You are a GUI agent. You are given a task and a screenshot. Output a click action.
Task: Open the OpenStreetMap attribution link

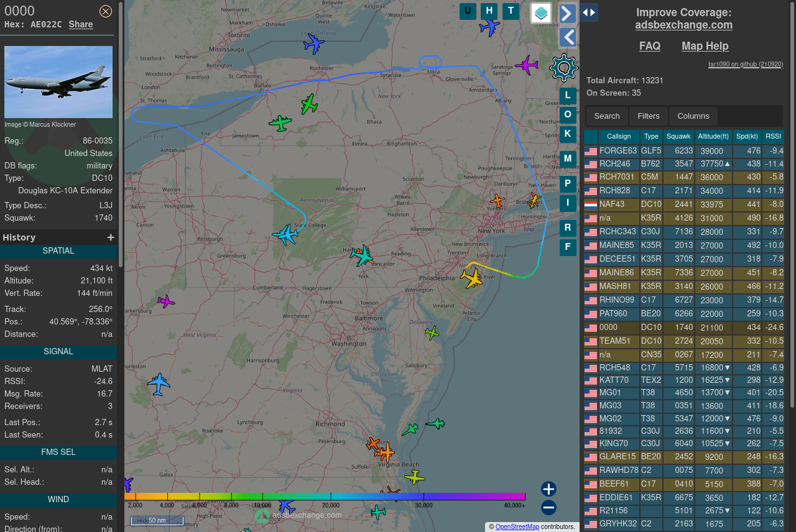pyautogui.click(x=517, y=527)
